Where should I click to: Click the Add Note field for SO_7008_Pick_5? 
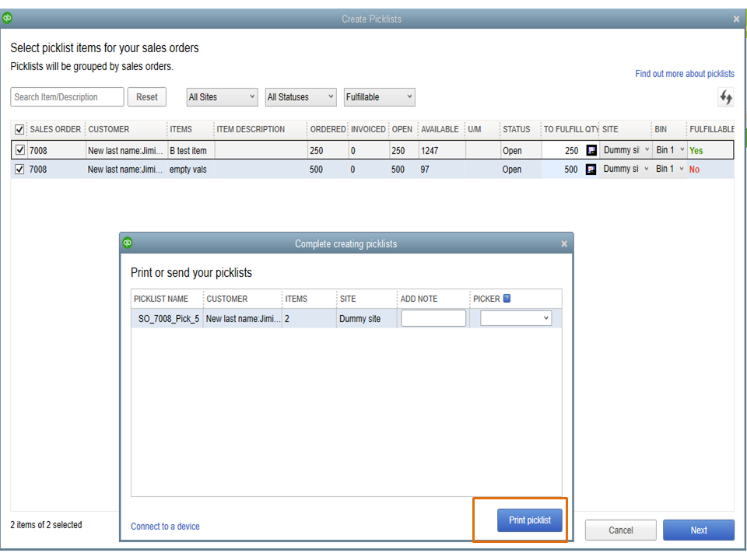[x=433, y=318]
